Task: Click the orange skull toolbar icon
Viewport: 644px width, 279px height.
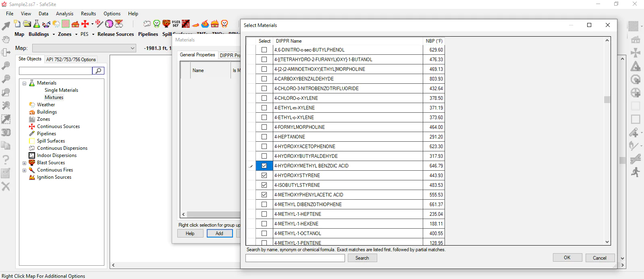Action: pyautogui.click(x=224, y=24)
